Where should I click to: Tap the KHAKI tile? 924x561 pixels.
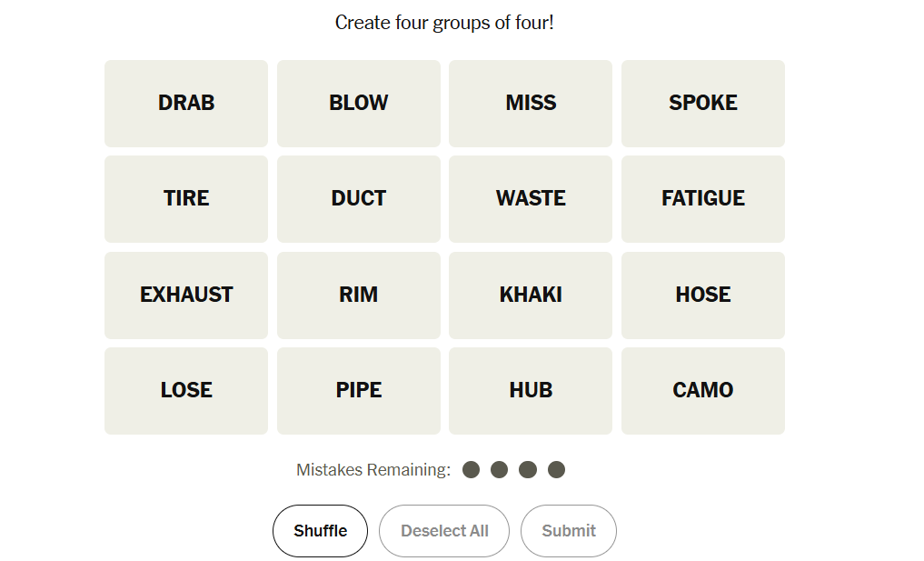[531, 296]
